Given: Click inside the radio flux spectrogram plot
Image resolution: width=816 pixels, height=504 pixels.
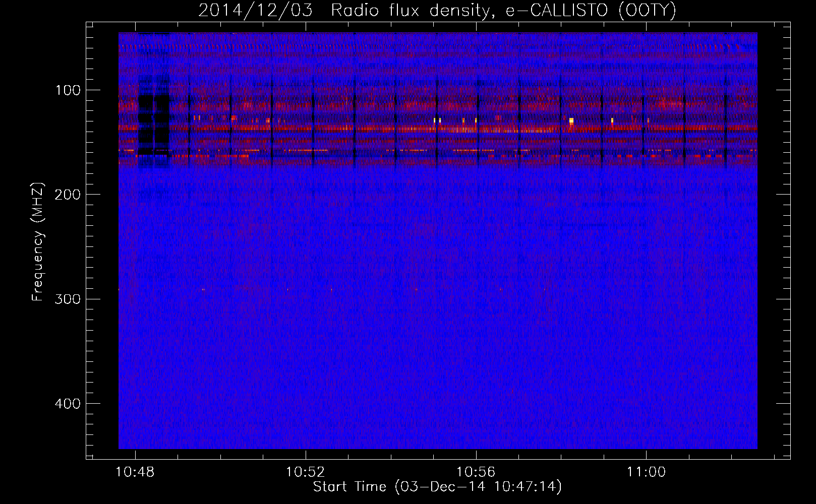Looking at the screenshot, I should [438, 241].
